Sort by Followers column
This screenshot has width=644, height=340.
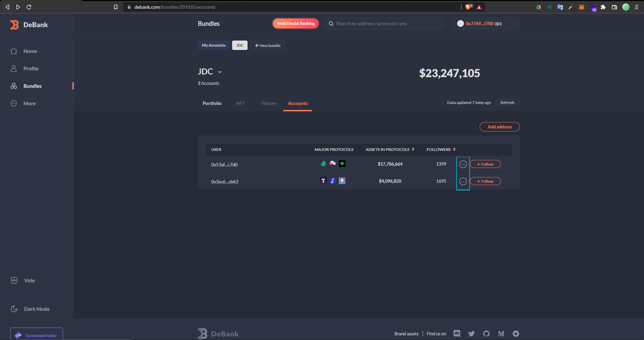pos(441,150)
